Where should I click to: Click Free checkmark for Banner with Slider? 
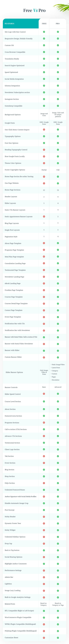coord(44,350)
